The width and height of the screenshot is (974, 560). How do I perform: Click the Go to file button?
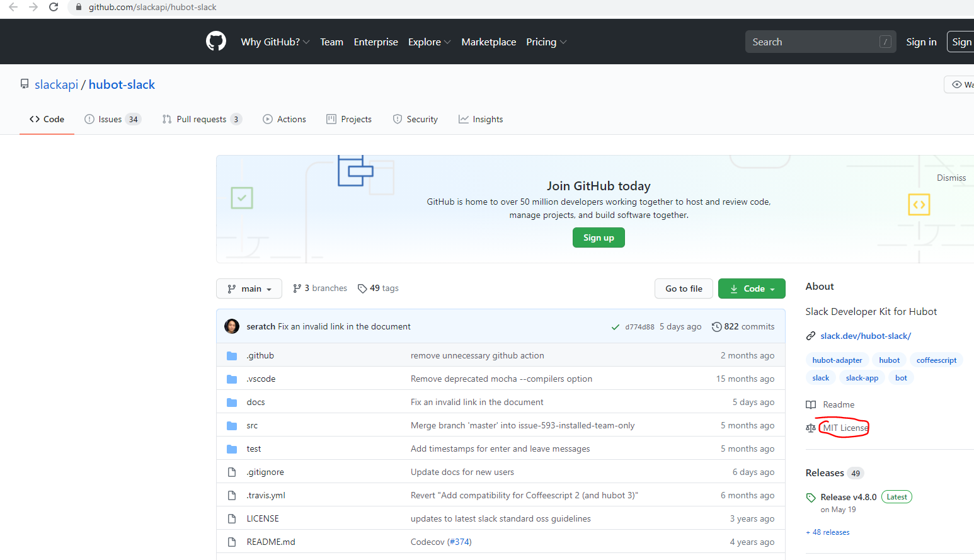pyautogui.click(x=684, y=289)
